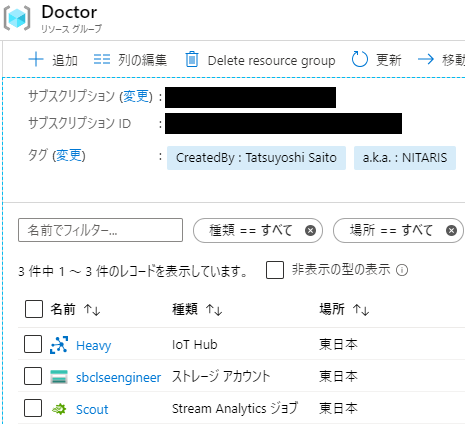Click the circular refresh icon
466x424 pixels.
pos(360,59)
